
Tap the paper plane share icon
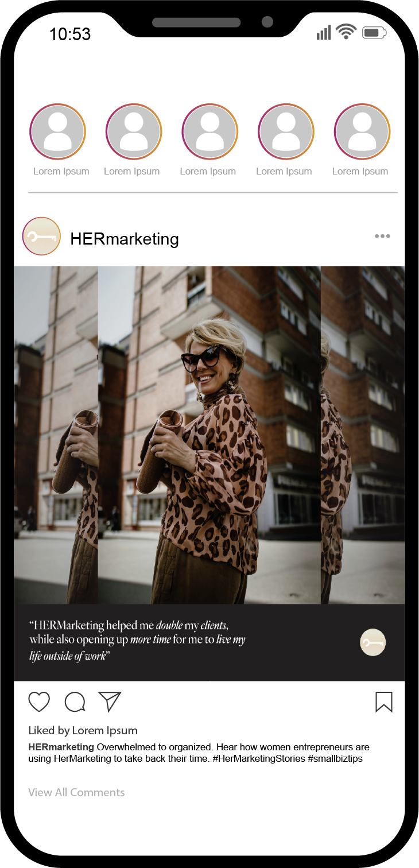pos(110,701)
